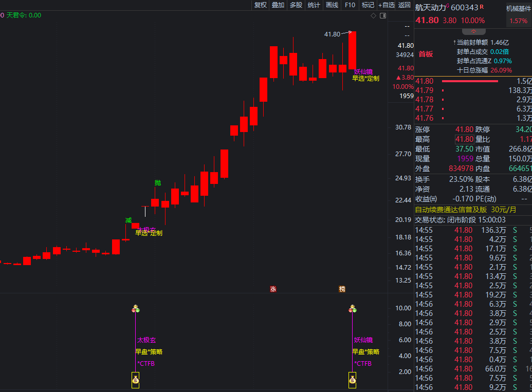
Task: Click the R badge beside stock code 600343
Action: [x=483, y=7]
